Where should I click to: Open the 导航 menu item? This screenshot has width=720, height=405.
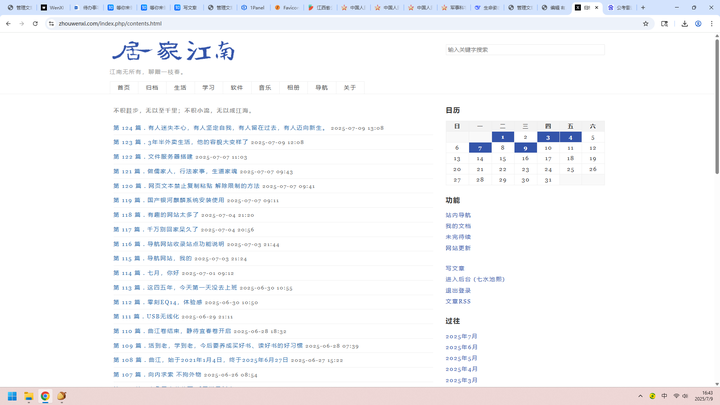[x=321, y=88]
